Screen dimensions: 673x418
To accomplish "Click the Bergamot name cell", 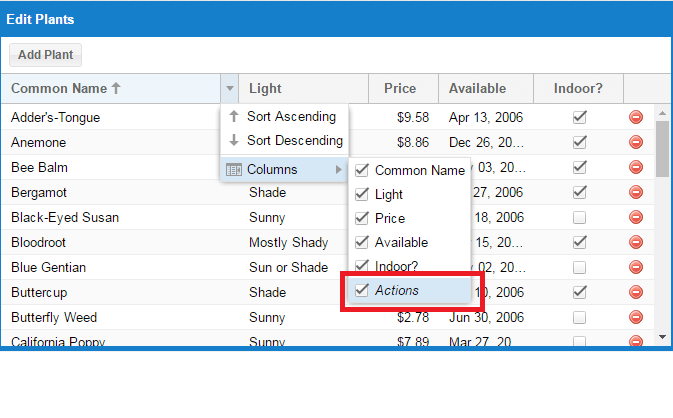I will pyautogui.click(x=120, y=192).
